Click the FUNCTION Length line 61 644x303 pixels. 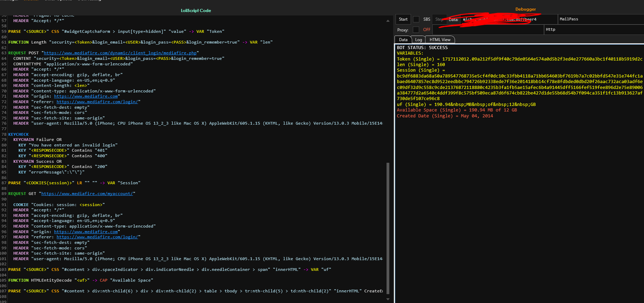click(140, 42)
